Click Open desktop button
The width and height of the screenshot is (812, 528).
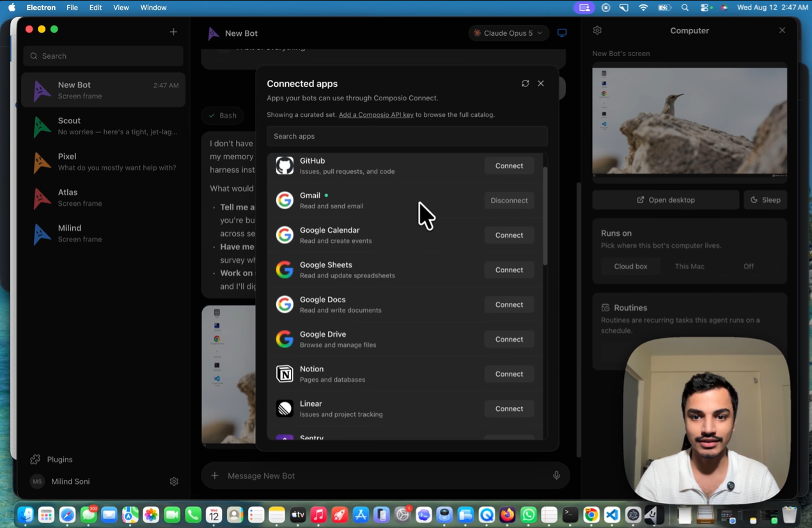(x=666, y=200)
